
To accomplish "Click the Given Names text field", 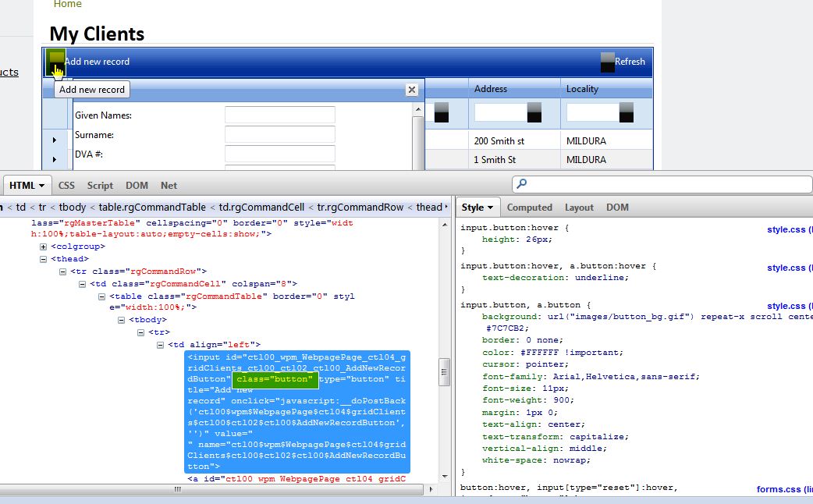I will 279,115.
